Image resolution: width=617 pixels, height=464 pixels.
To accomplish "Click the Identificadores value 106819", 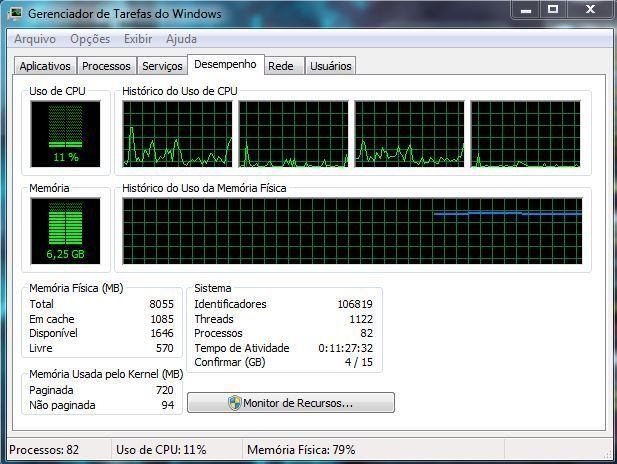I will (x=355, y=304).
